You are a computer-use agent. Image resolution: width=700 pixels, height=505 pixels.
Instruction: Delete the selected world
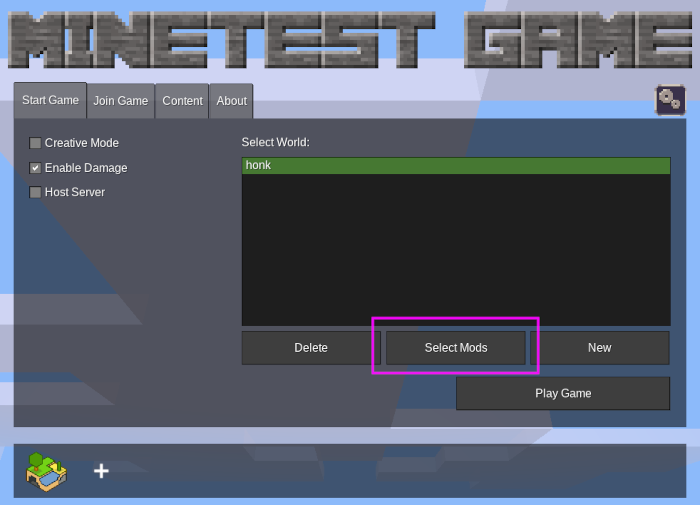311,348
